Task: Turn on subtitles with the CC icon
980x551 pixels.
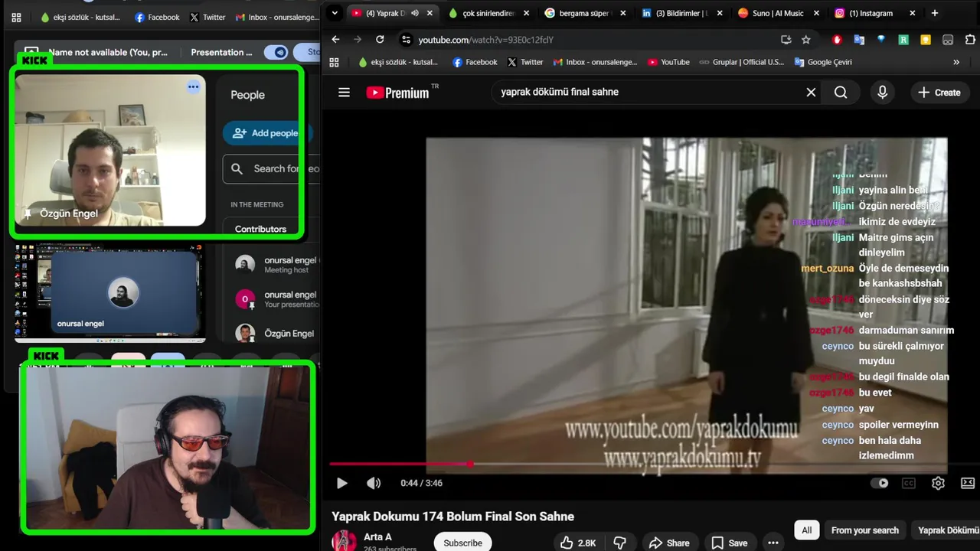Action: point(909,483)
